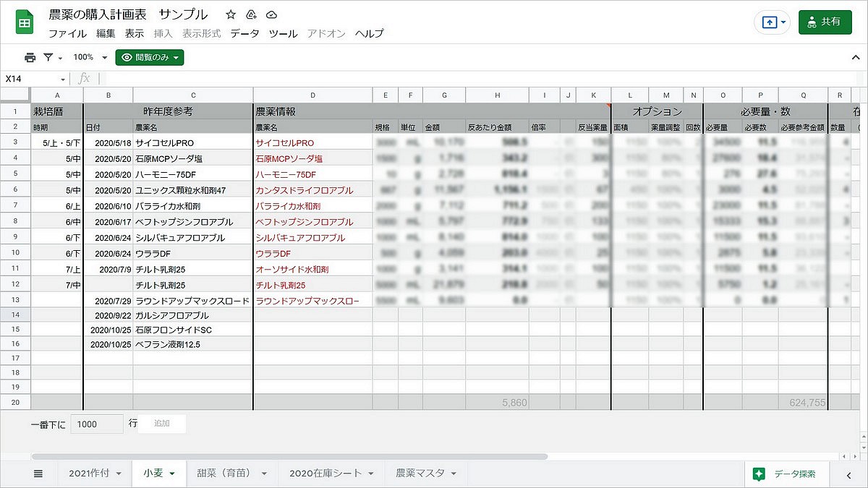The height and width of the screenshot is (488, 868).
Task: Click the データ探索 explore button
Action: click(x=786, y=474)
